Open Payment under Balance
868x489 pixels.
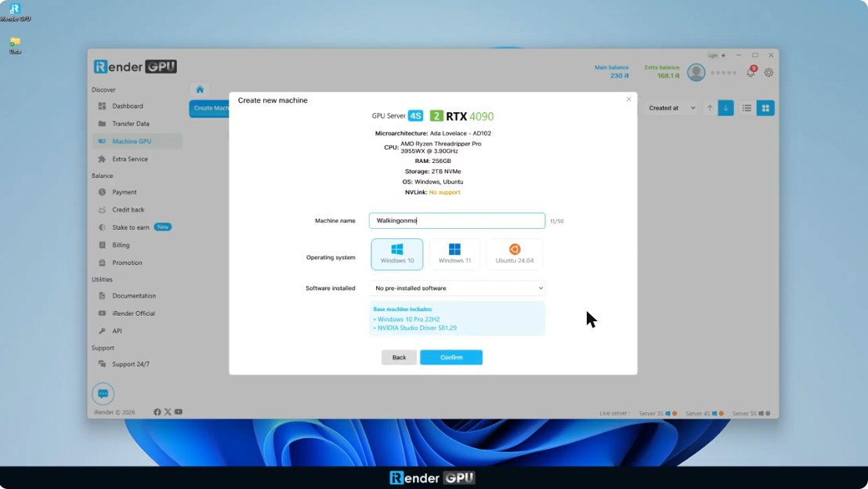coord(137,192)
